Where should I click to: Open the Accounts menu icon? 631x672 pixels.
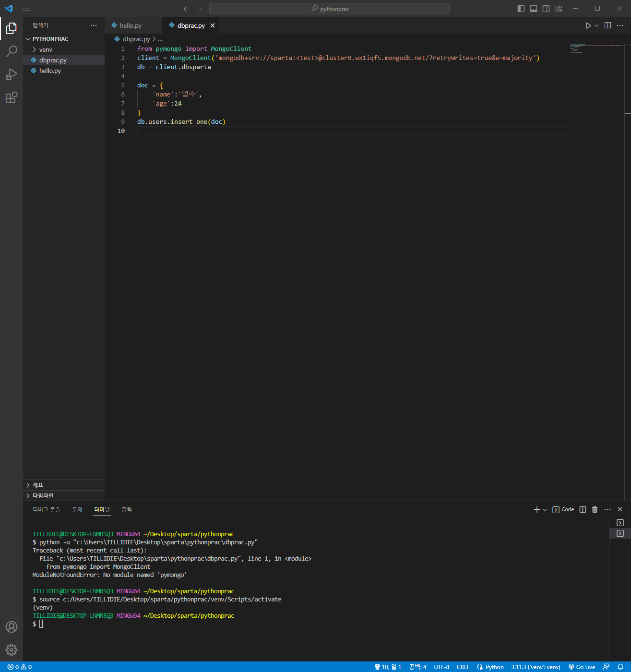12,627
